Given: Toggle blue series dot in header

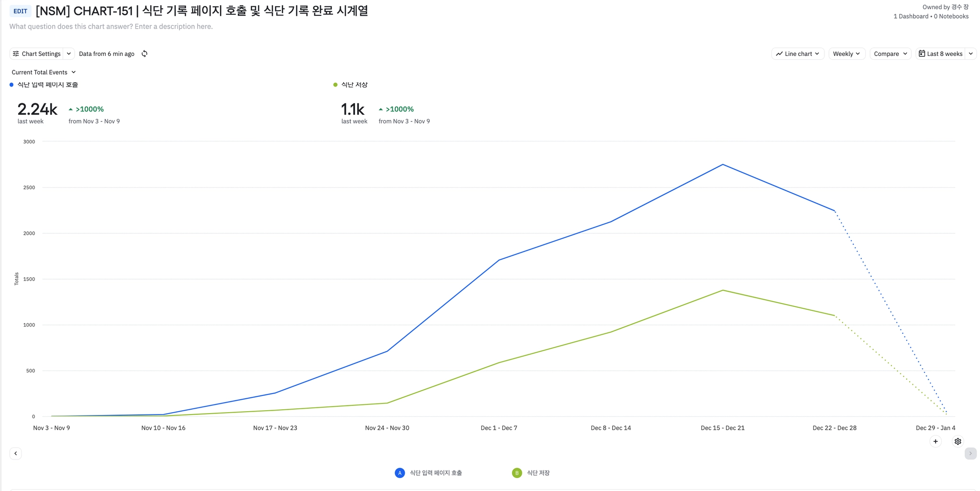Looking at the screenshot, I should pos(11,85).
